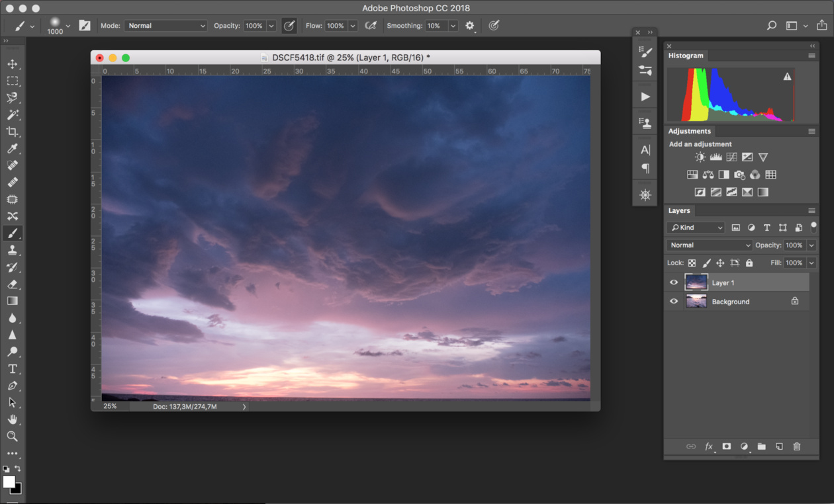Open the Histogram panel tab
This screenshot has width=834, height=504.
[686, 56]
